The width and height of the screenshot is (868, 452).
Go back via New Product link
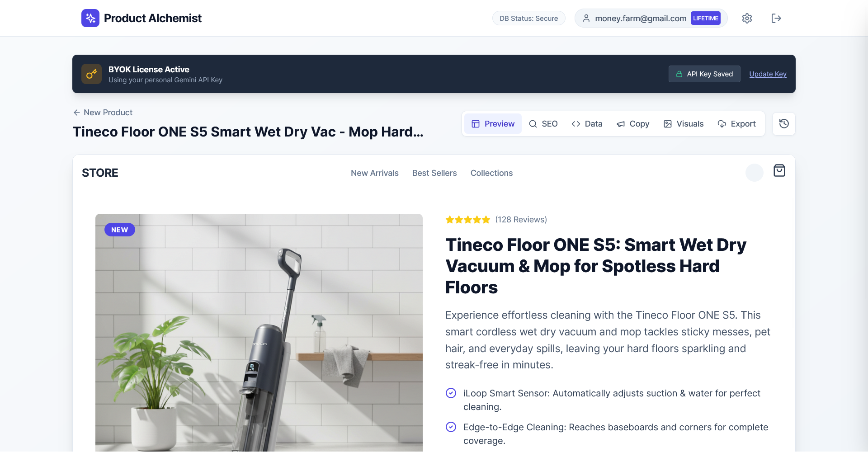pyautogui.click(x=103, y=113)
